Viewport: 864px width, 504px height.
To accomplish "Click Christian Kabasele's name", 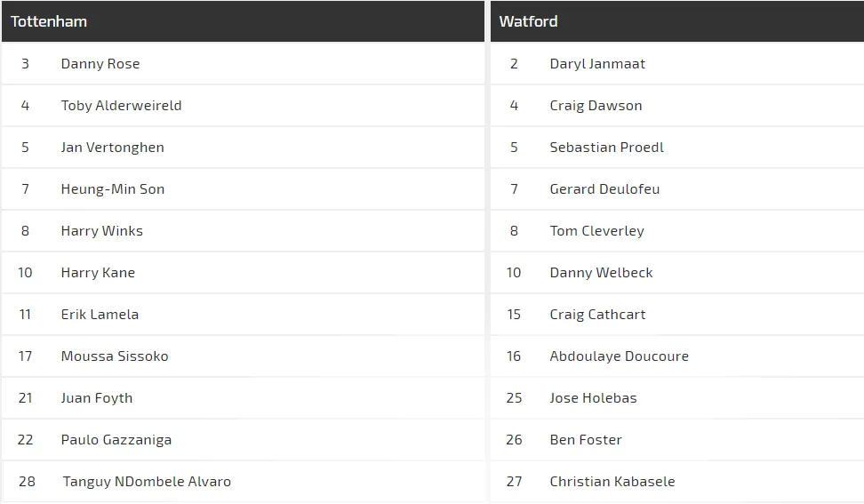I will click(x=612, y=482).
